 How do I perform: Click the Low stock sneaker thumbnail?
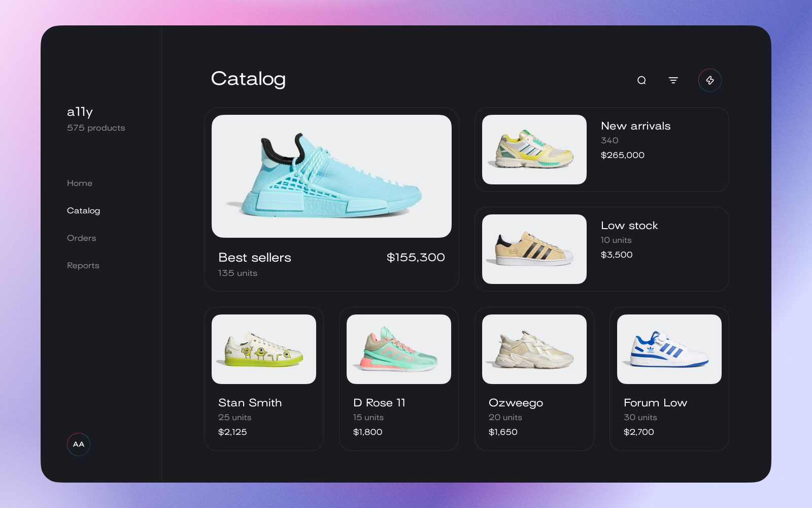534,249
